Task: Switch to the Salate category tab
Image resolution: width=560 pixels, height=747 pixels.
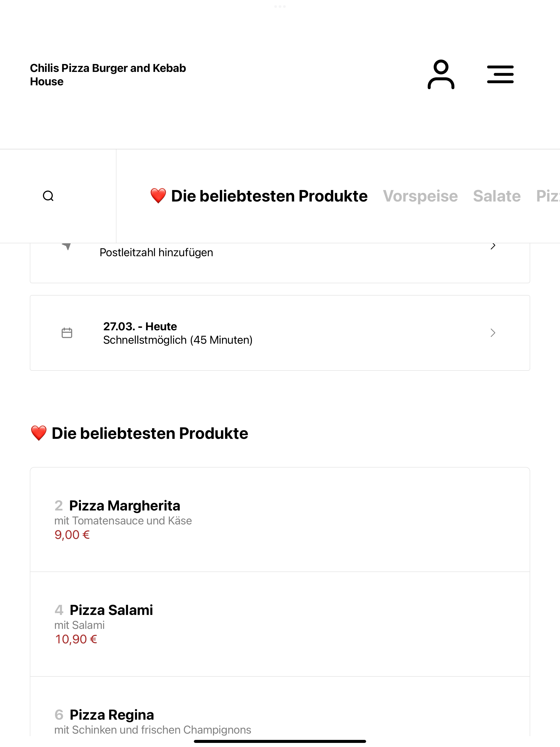Action: click(497, 196)
